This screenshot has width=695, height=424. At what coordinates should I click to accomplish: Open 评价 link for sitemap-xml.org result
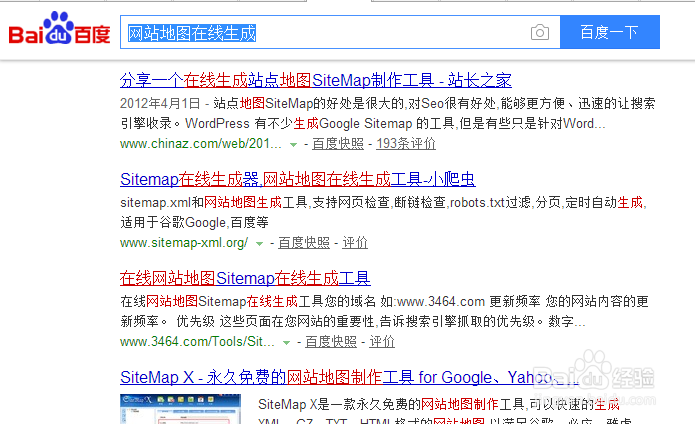(x=355, y=243)
